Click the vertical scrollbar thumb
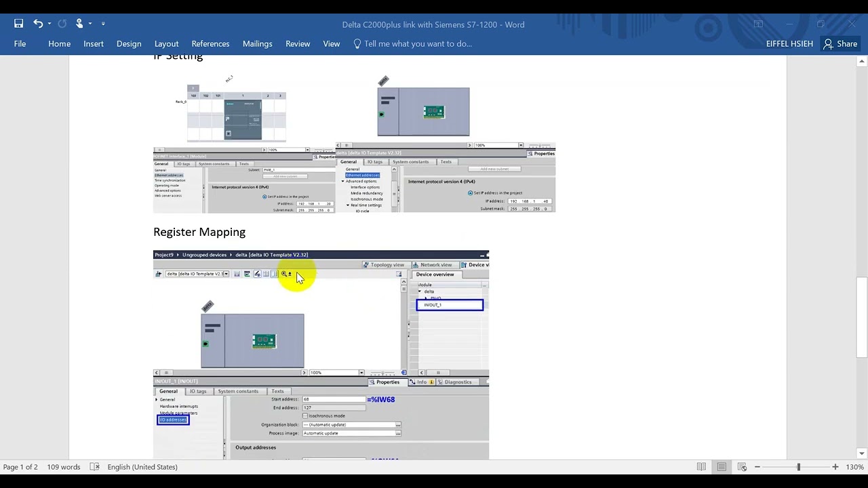Image resolution: width=868 pixels, height=488 pixels. point(862,317)
